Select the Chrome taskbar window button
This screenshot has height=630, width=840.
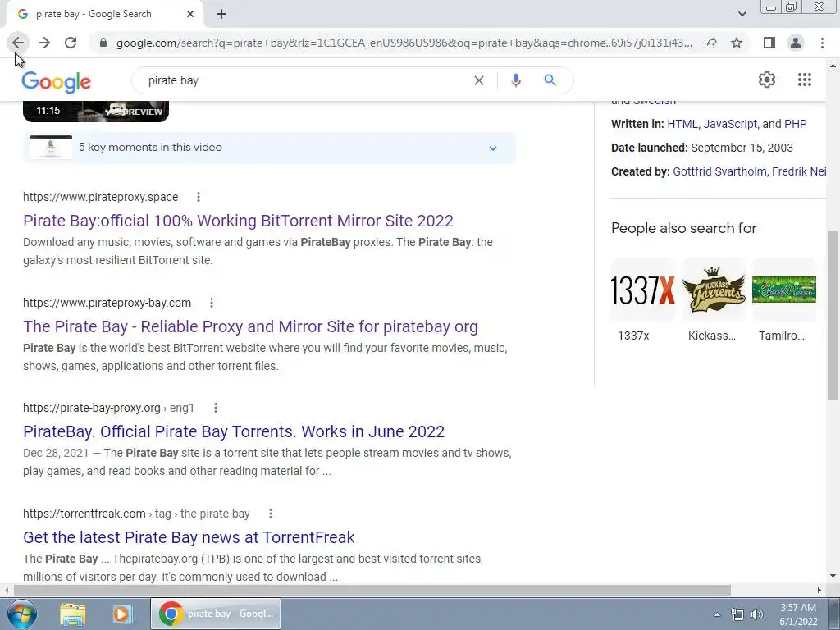click(x=216, y=614)
